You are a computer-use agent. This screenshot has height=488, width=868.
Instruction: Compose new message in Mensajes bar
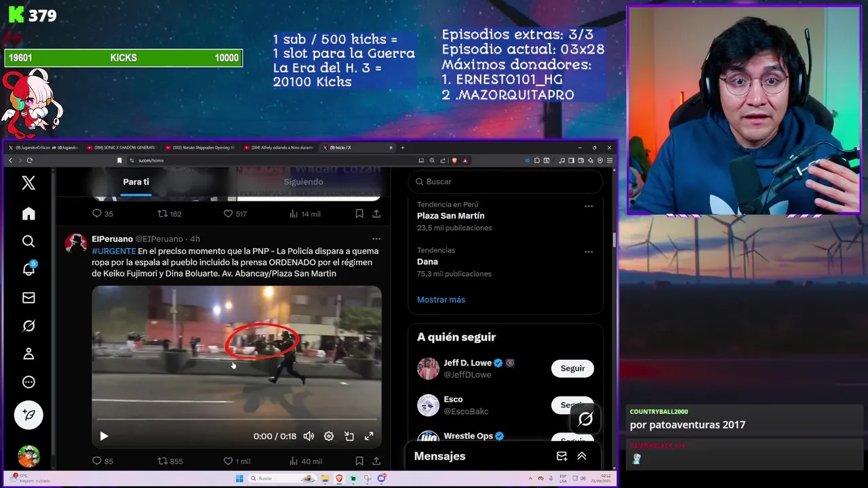click(x=561, y=456)
